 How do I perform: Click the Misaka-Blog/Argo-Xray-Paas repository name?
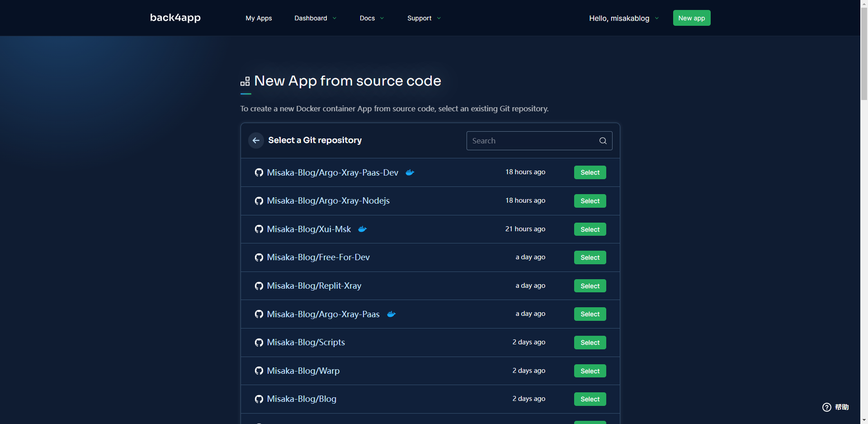pyautogui.click(x=323, y=314)
